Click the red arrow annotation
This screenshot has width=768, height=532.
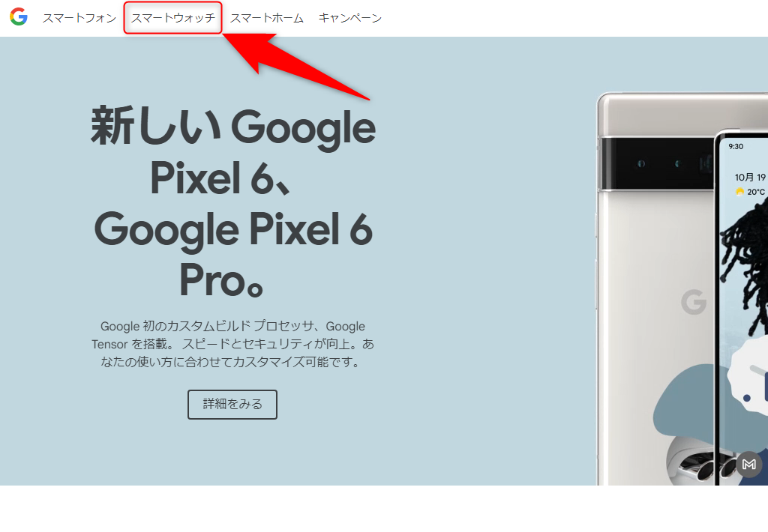(294, 64)
